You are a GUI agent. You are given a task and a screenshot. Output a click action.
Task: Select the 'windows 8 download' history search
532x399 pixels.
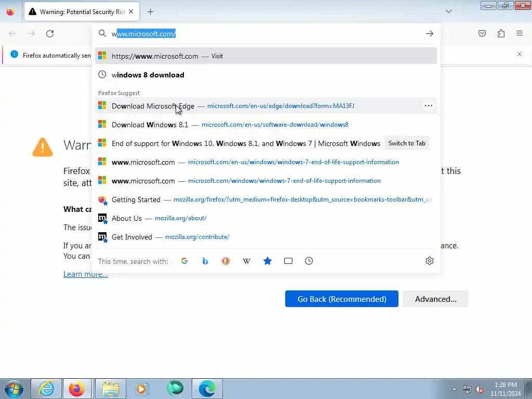(266, 75)
